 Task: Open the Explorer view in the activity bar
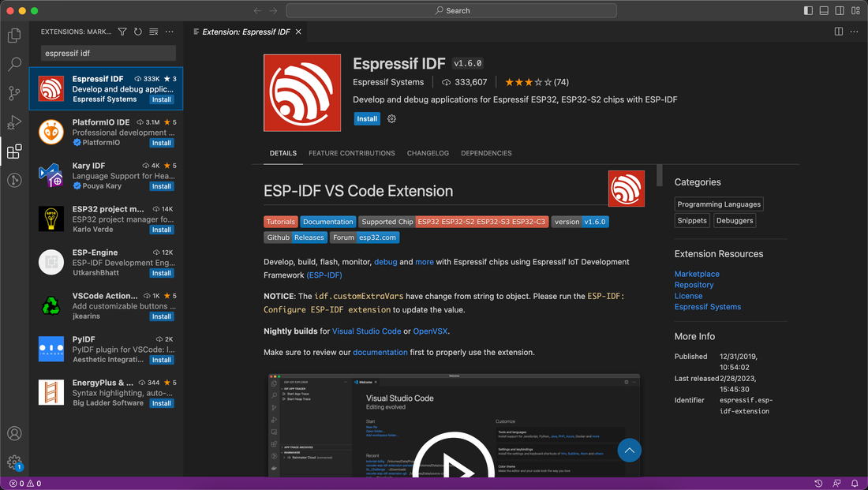14,36
